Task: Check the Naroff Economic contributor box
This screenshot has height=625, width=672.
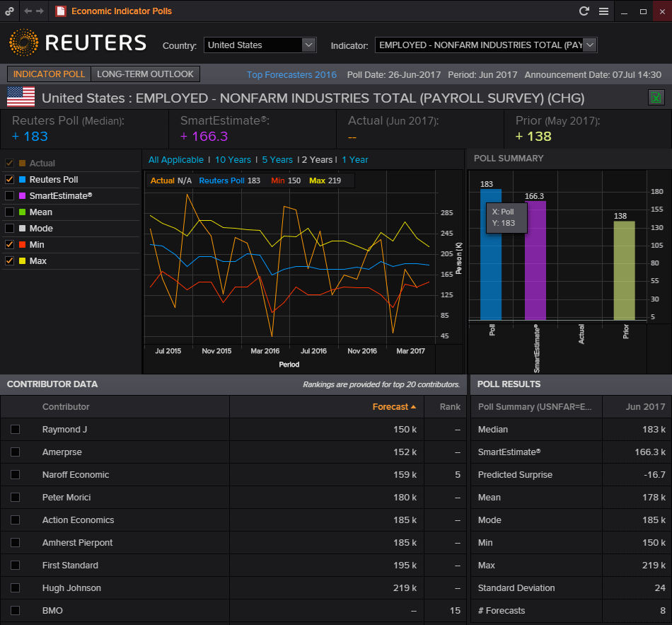Action: pos(15,474)
